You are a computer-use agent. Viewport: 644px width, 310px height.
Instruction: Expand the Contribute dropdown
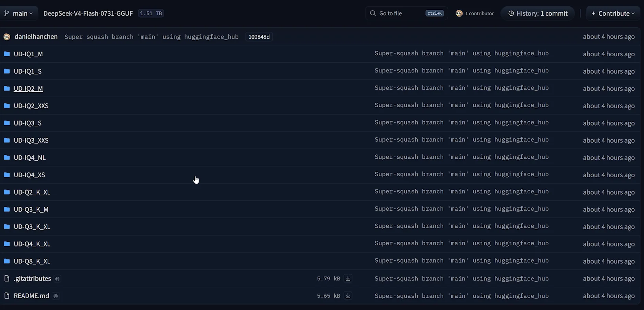tap(613, 13)
